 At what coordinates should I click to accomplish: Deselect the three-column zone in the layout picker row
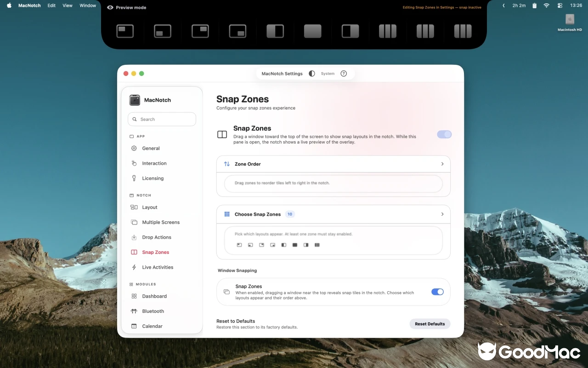[x=317, y=245]
